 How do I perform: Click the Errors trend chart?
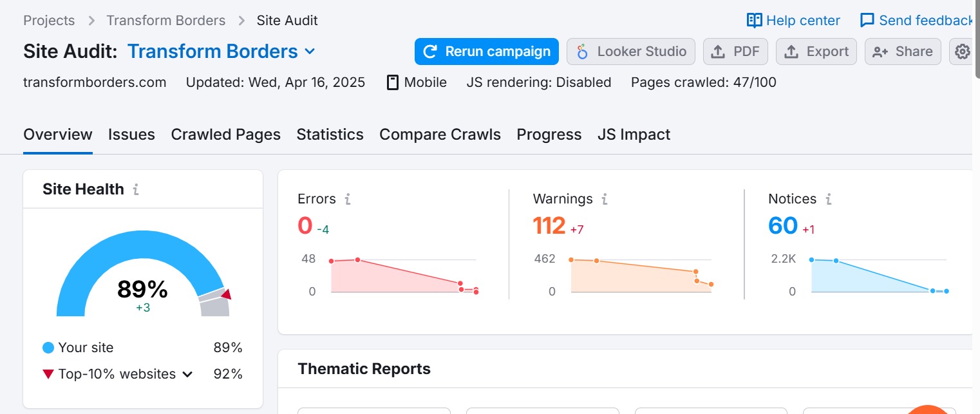point(404,276)
